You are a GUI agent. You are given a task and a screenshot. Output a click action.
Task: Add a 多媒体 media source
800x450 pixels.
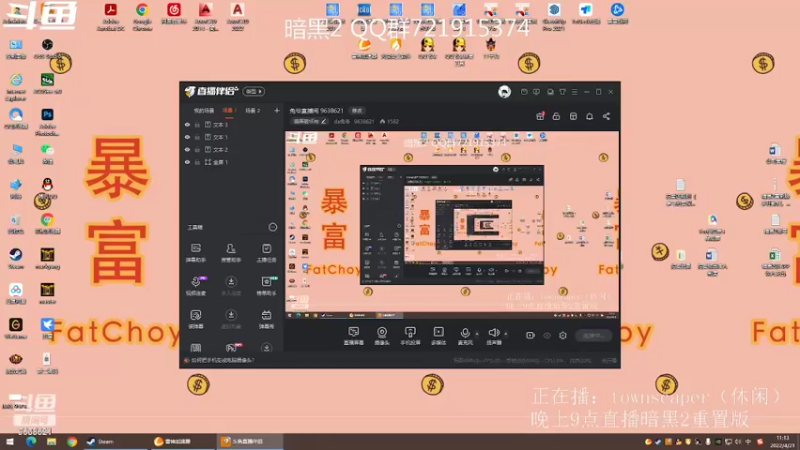point(438,336)
